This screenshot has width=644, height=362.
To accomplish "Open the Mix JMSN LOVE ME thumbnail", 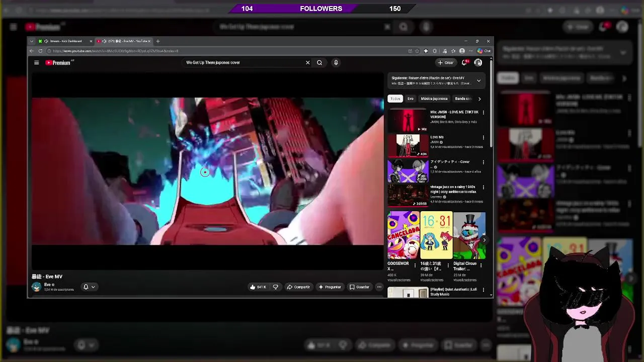I will click(x=408, y=121).
